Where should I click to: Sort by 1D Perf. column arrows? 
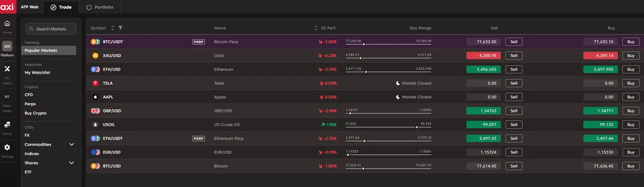pyautogui.click(x=316, y=28)
